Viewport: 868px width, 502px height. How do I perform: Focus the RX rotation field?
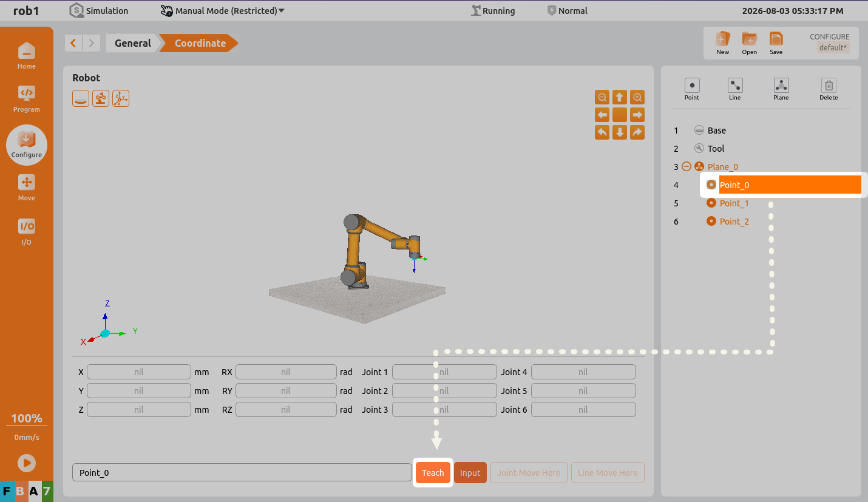coord(286,372)
